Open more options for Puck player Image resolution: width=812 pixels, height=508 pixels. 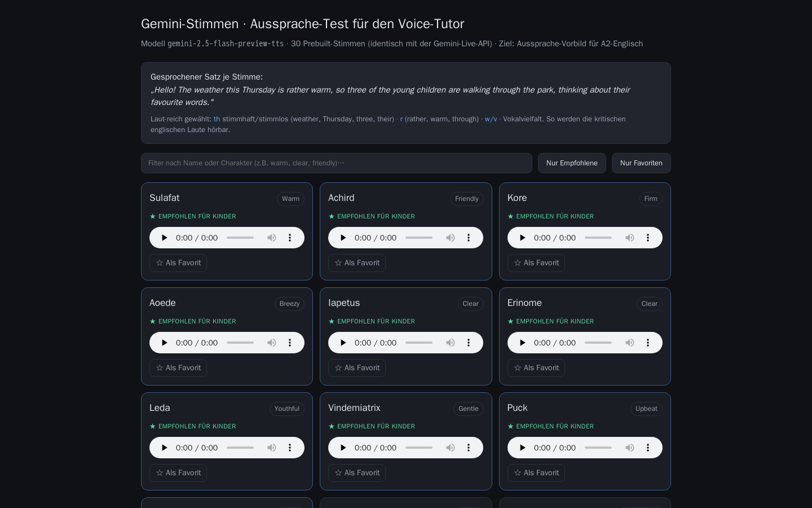pos(648,448)
